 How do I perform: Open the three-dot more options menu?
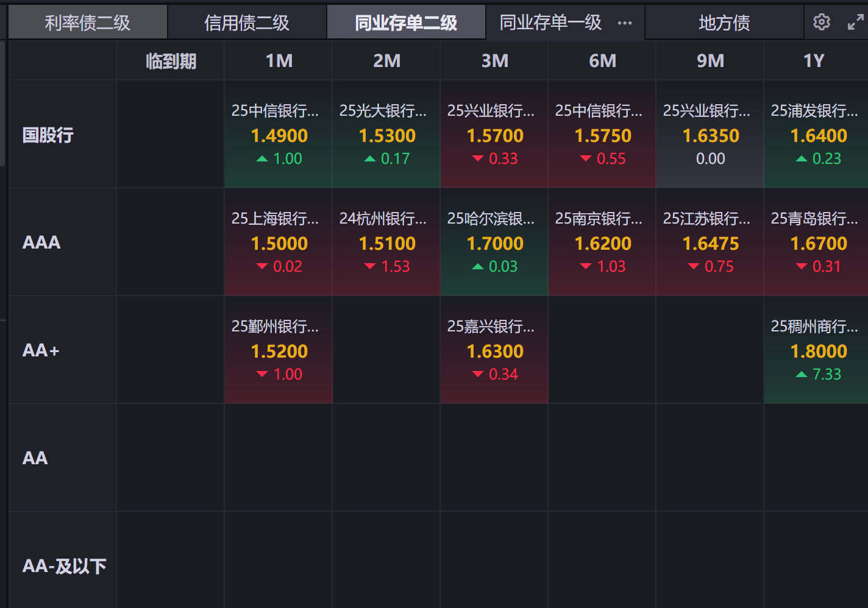[625, 23]
